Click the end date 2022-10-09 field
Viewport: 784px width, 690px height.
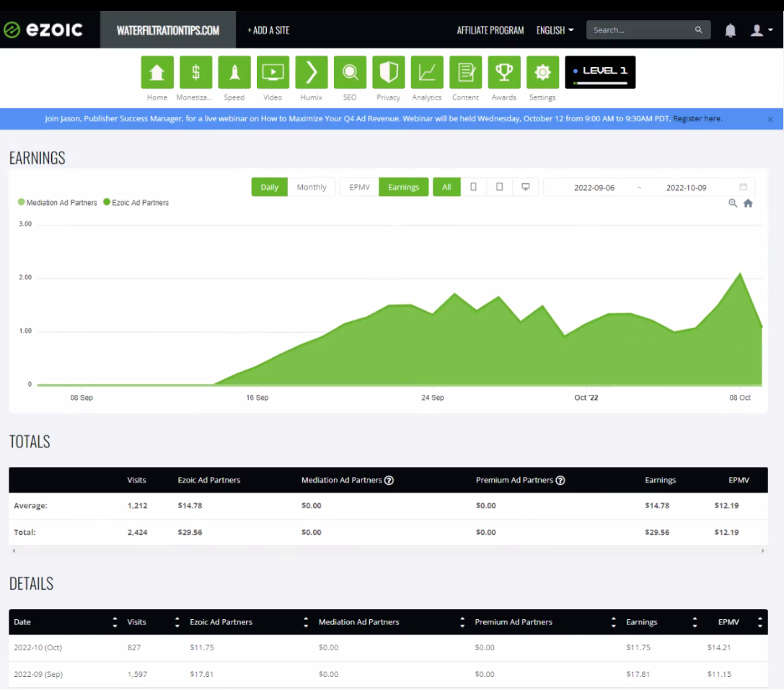tap(686, 188)
